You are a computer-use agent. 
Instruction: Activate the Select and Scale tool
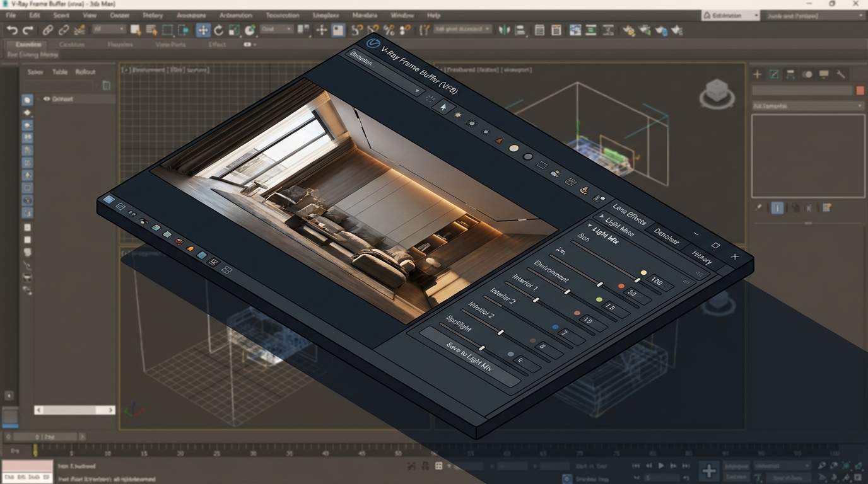234,30
